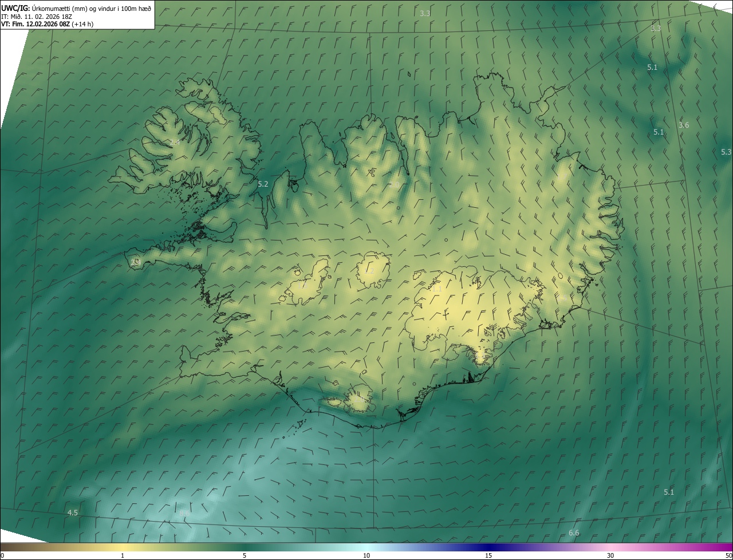Pick the "6.6" value label on the map
The width and height of the screenshot is (733, 560).
[x=574, y=533]
